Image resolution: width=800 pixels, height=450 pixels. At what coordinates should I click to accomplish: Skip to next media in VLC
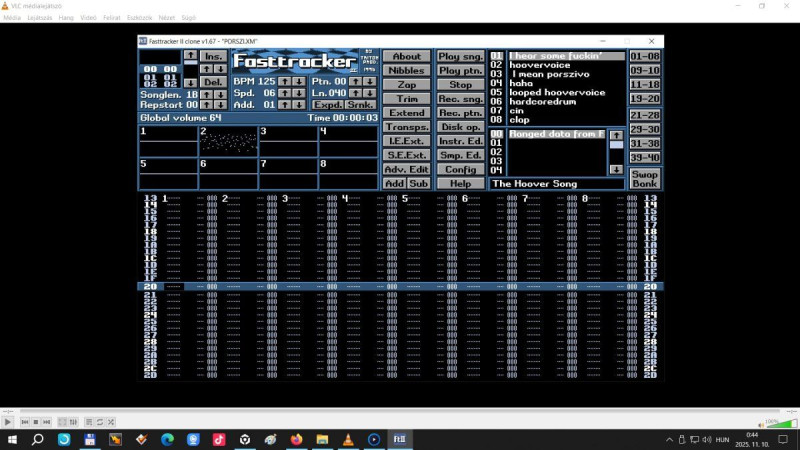coord(46,422)
